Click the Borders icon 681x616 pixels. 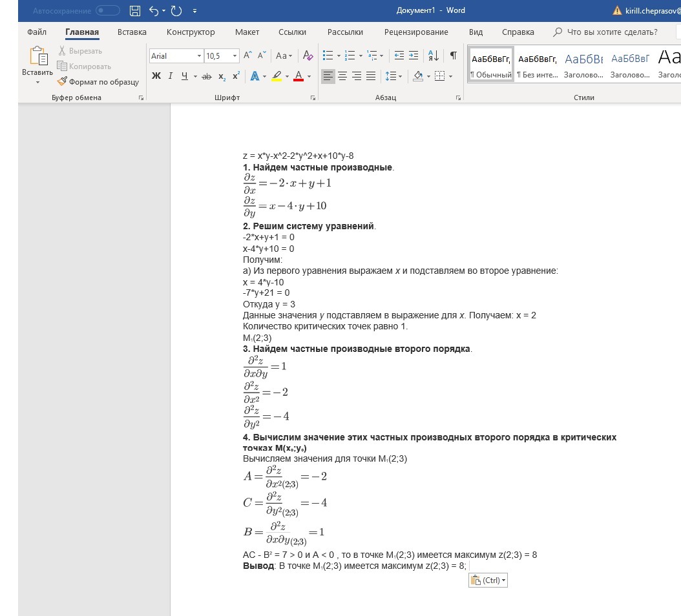[x=439, y=76]
